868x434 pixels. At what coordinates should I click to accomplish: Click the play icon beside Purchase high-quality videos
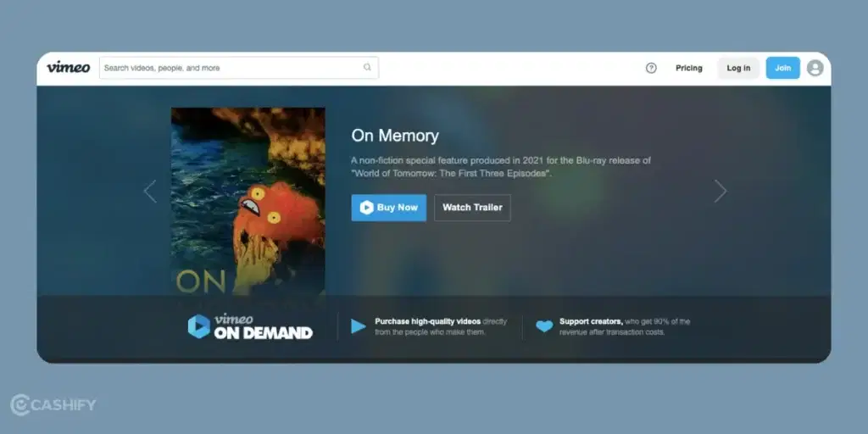point(359,326)
